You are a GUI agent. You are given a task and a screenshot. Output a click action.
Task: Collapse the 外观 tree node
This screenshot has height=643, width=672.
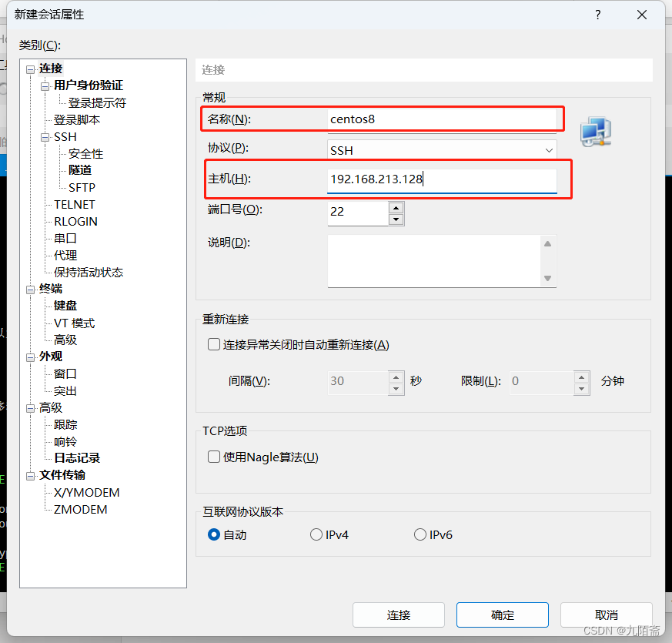pos(31,357)
